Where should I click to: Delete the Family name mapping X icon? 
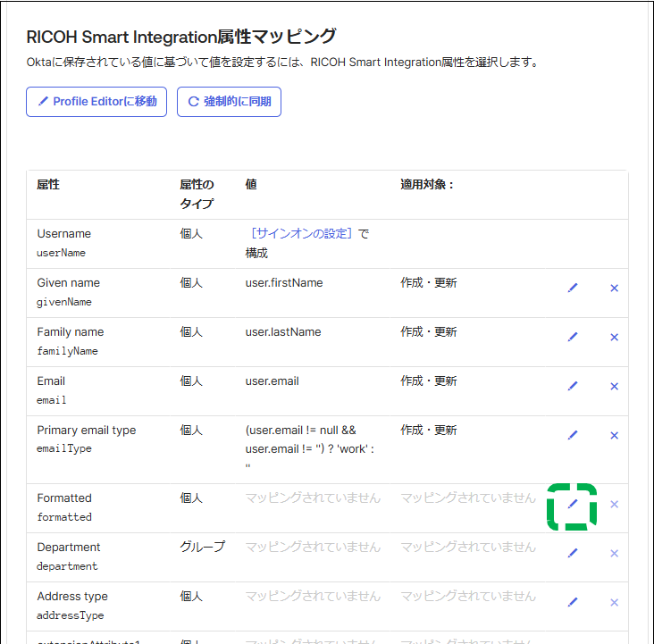coord(614,337)
